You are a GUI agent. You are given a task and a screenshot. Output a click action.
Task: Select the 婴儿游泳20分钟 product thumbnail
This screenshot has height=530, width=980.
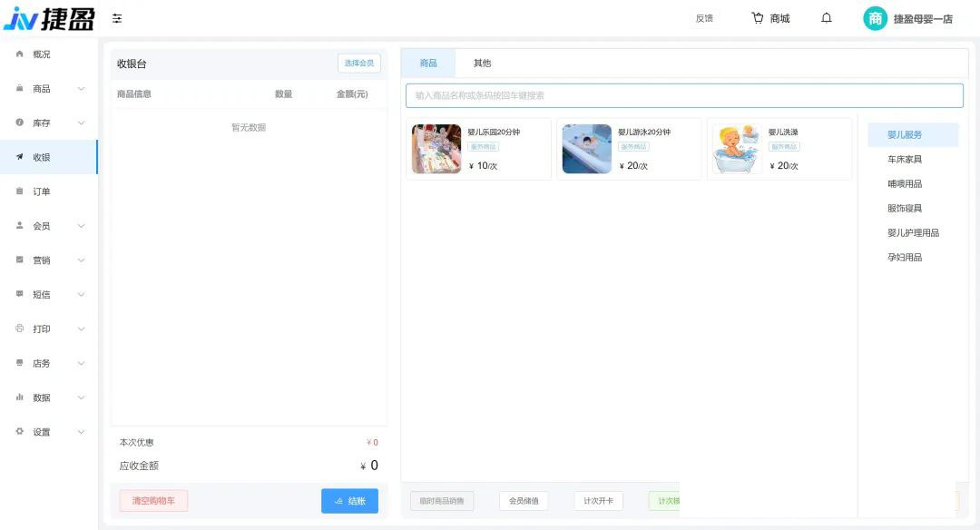tap(587, 149)
